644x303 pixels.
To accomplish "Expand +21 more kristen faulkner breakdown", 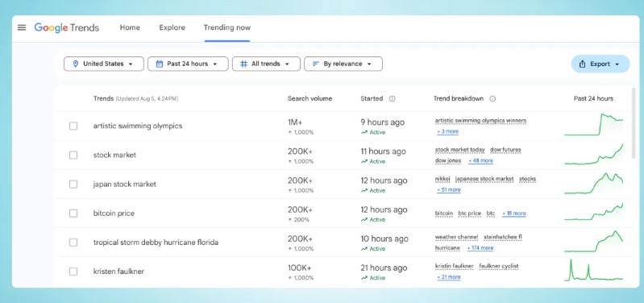I will tap(448, 277).
